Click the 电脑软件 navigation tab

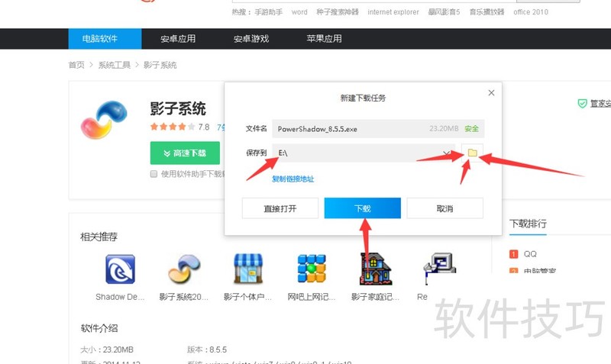[x=105, y=39]
